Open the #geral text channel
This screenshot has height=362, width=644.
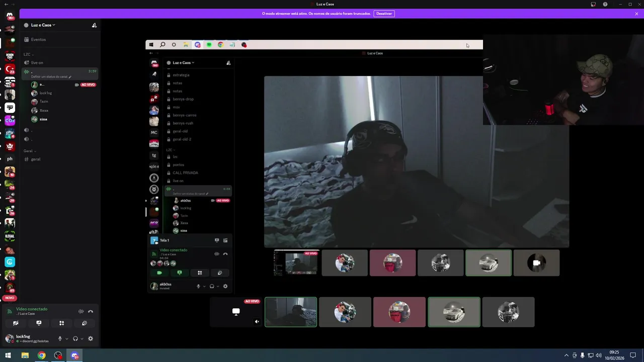60,159
